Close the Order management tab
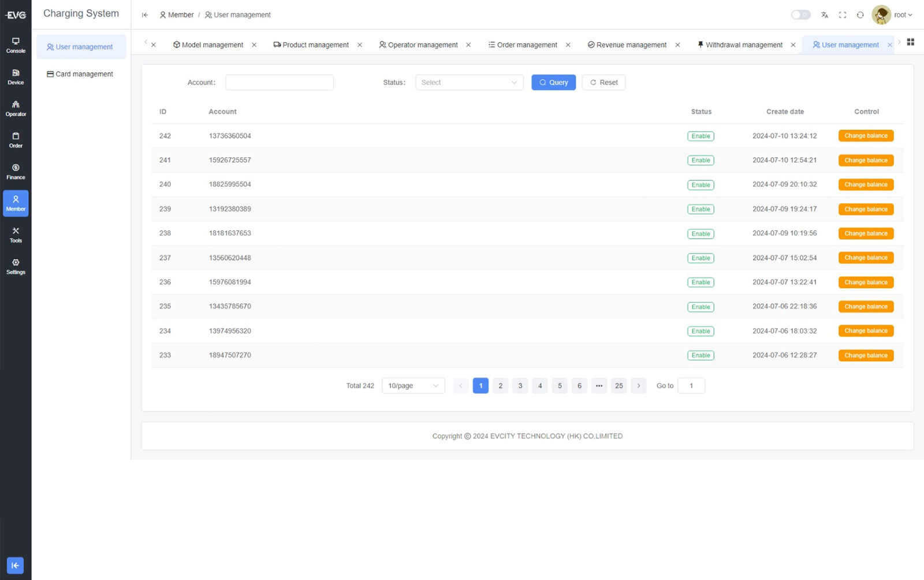 568,45
